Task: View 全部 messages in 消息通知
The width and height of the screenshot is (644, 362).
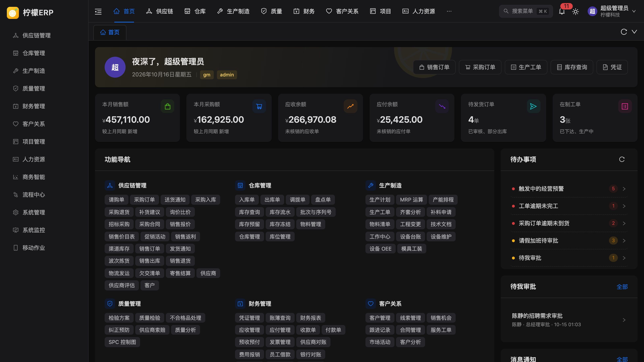Action: 622,360
